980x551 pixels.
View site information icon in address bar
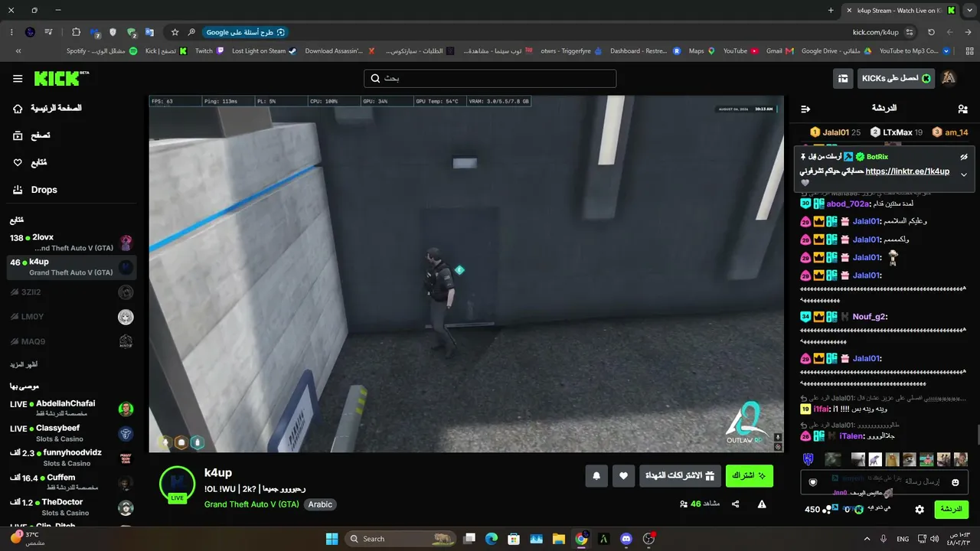click(910, 32)
